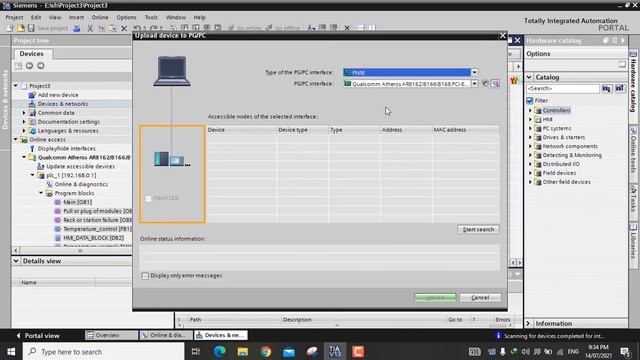The image size is (640, 360).
Task: Toggle the Flash LED checkbox
Action: pyautogui.click(x=149, y=198)
